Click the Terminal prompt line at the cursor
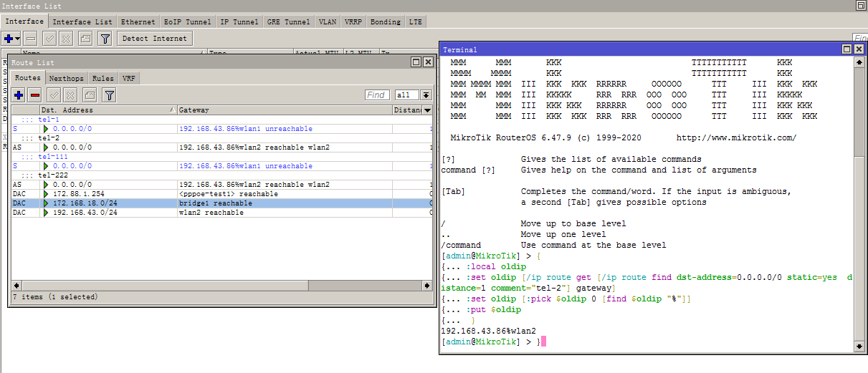The image size is (868, 373). [x=495, y=342]
